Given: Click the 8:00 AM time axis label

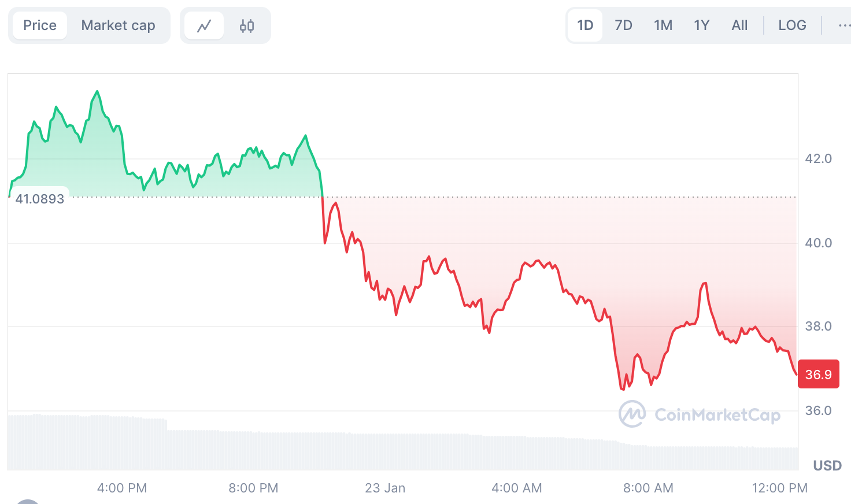Looking at the screenshot, I should [x=648, y=488].
